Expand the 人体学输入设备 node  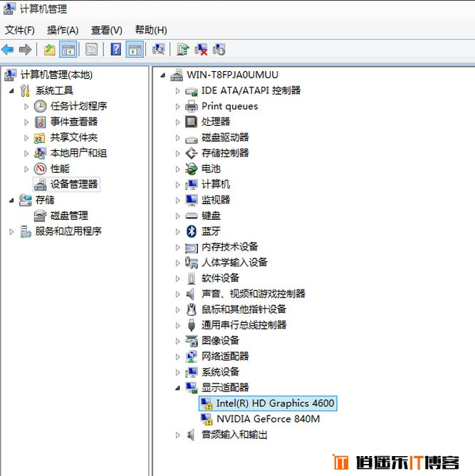click(x=178, y=263)
